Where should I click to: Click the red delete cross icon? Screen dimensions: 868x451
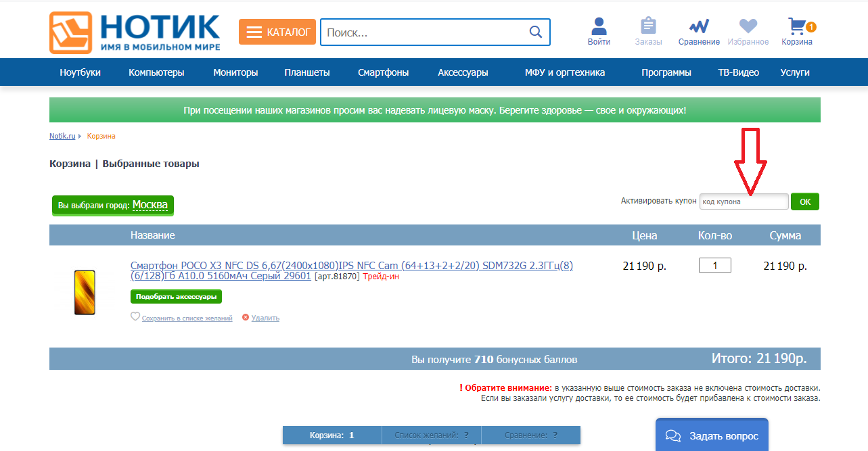(x=246, y=317)
